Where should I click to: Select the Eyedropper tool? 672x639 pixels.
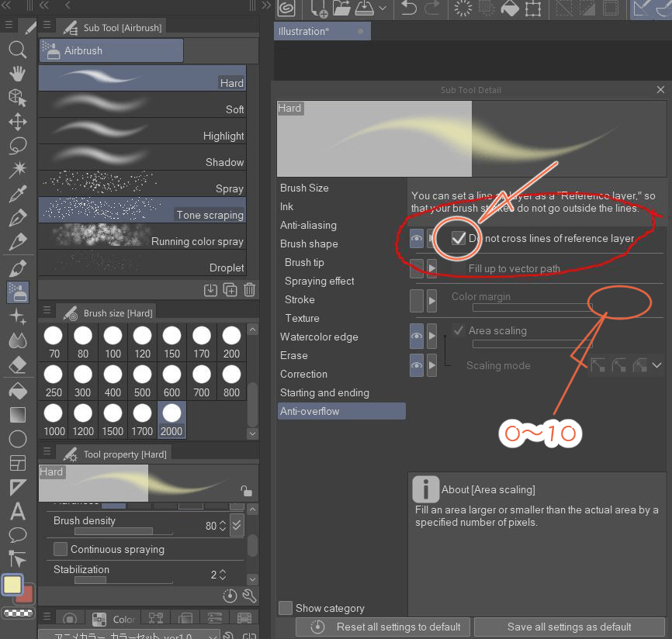17,193
